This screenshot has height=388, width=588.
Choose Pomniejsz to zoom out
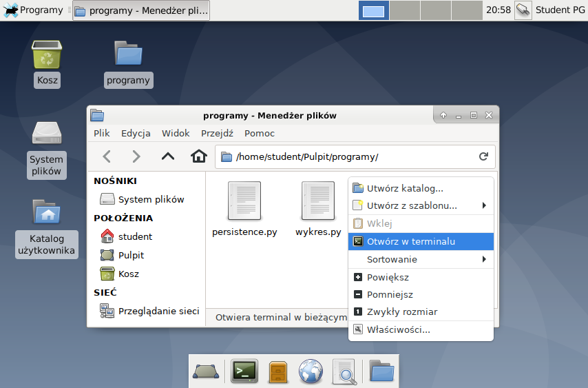point(421,294)
